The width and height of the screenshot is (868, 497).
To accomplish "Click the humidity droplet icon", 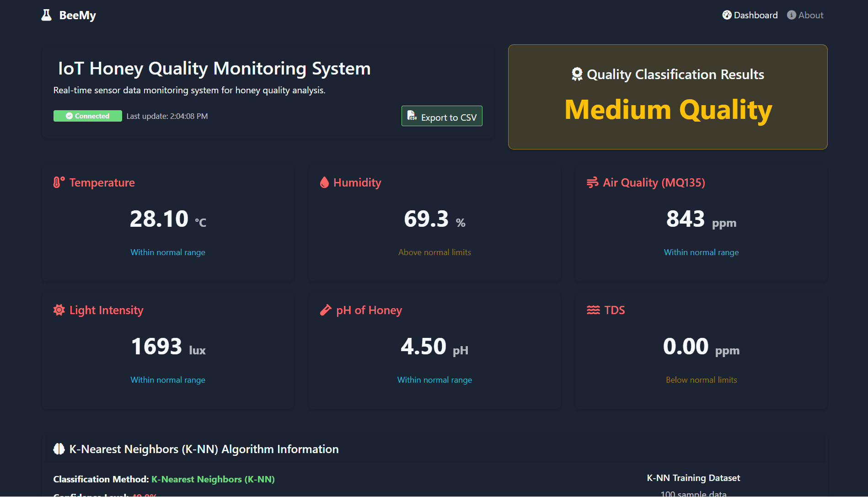I will (x=325, y=182).
